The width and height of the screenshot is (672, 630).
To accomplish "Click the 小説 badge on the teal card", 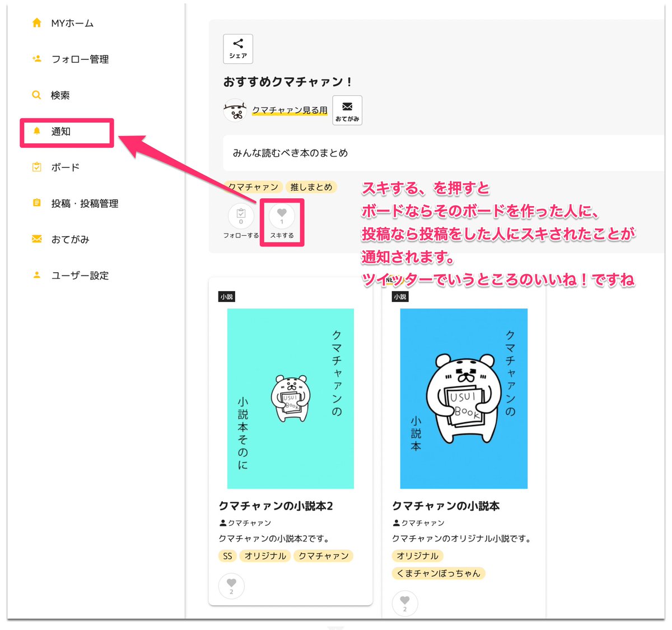I will [226, 297].
